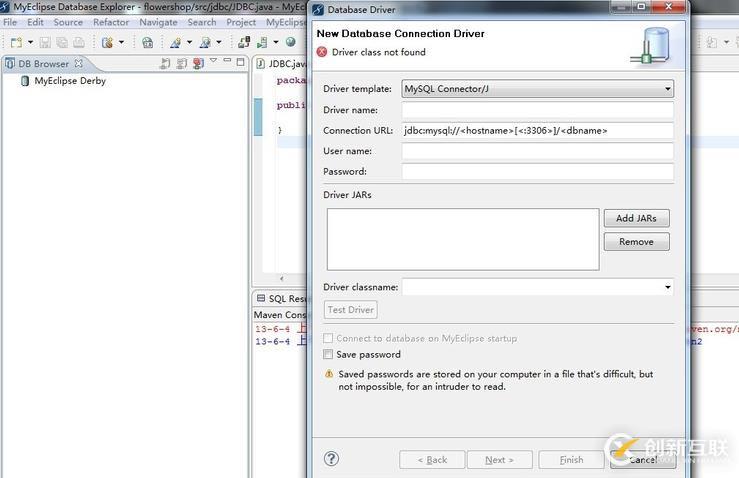The width and height of the screenshot is (739, 478).
Task: Click the Add JARs button
Action: click(637, 218)
